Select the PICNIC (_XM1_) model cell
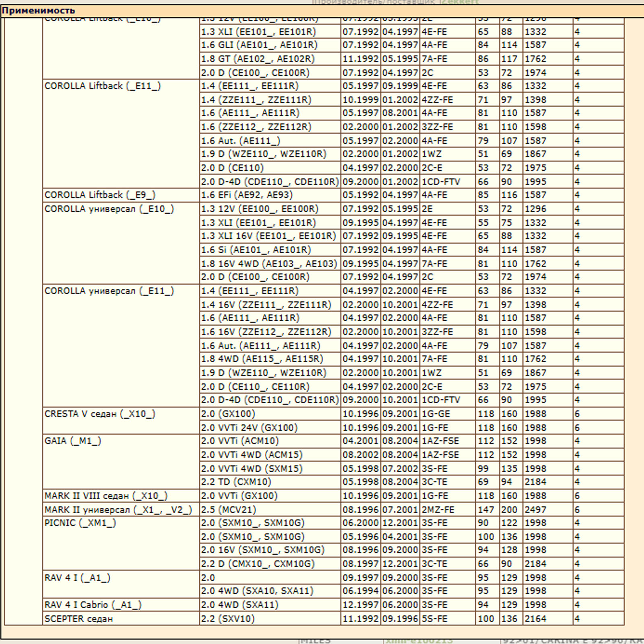Viewport: 644px width, 644px height. [80, 523]
